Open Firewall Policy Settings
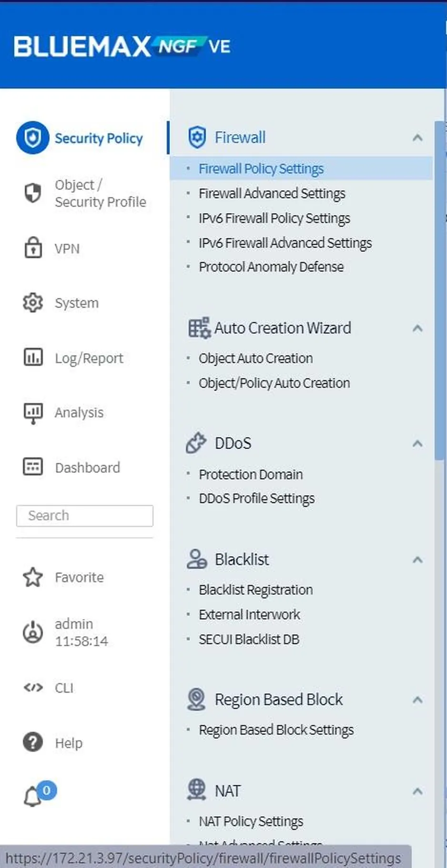This screenshot has width=447, height=868. [x=261, y=169]
